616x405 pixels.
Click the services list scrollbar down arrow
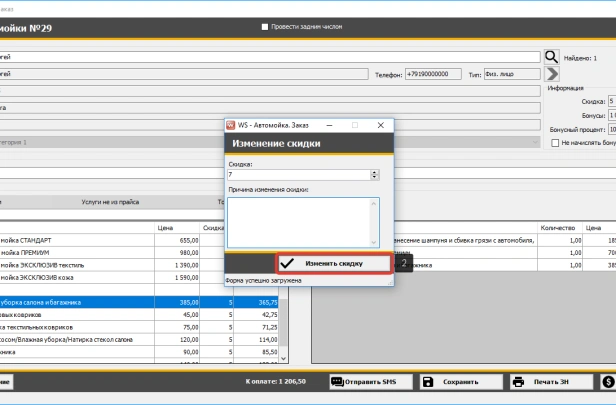[283, 357]
